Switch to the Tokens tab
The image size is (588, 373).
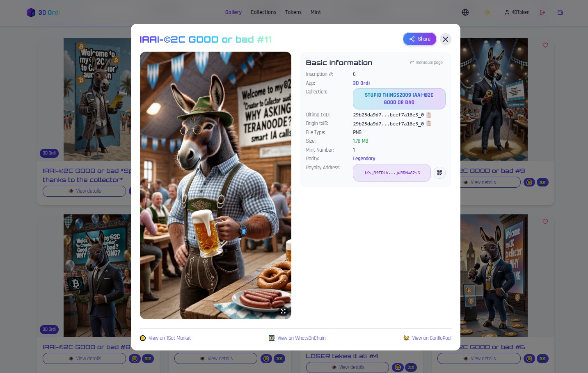pyautogui.click(x=293, y=12)
